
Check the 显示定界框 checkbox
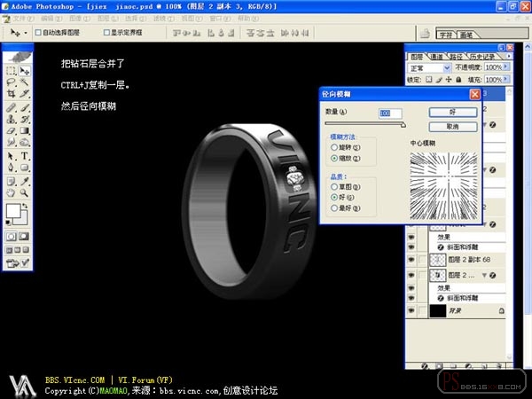coord(106,33)
